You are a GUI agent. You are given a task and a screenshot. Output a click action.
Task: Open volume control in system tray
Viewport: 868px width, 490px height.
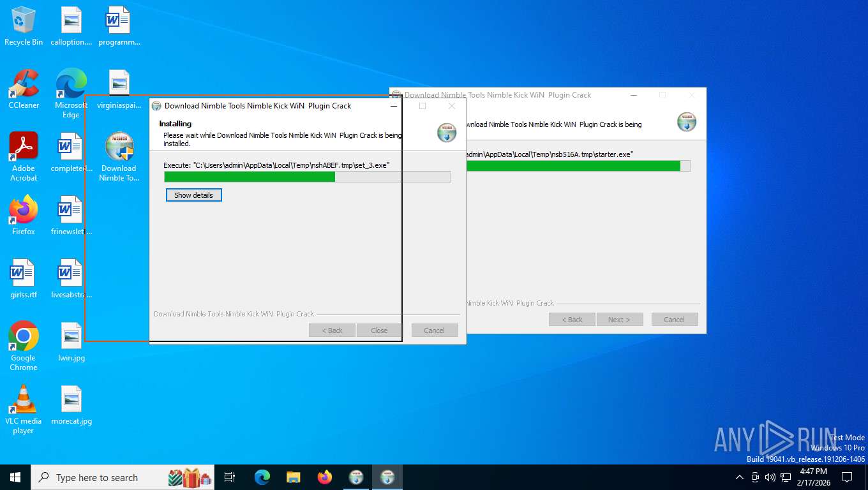pos(770,477)
